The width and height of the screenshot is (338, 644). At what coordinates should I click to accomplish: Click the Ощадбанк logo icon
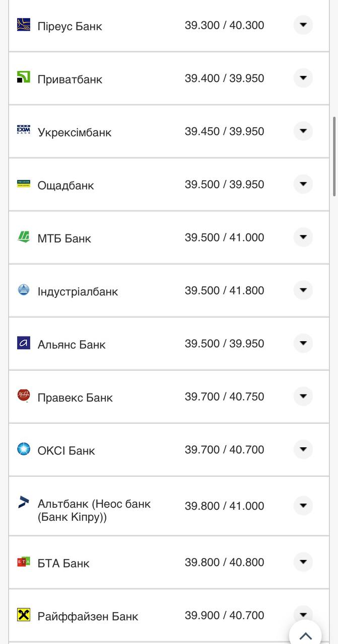click(24, 184)
